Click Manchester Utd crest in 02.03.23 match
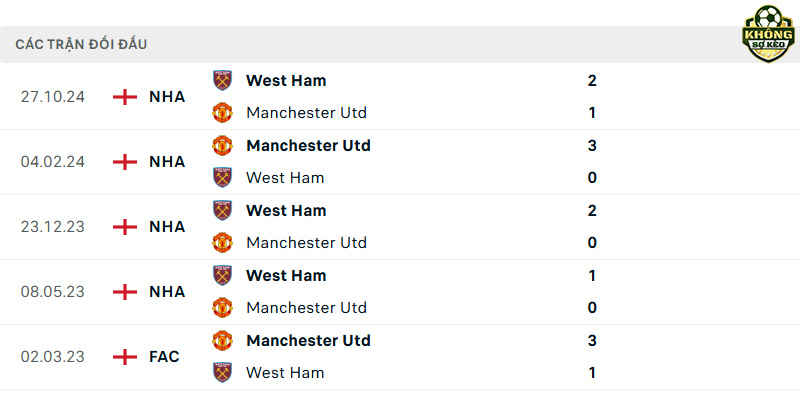This screenshot has height=400, width=800. click(222, 340)
